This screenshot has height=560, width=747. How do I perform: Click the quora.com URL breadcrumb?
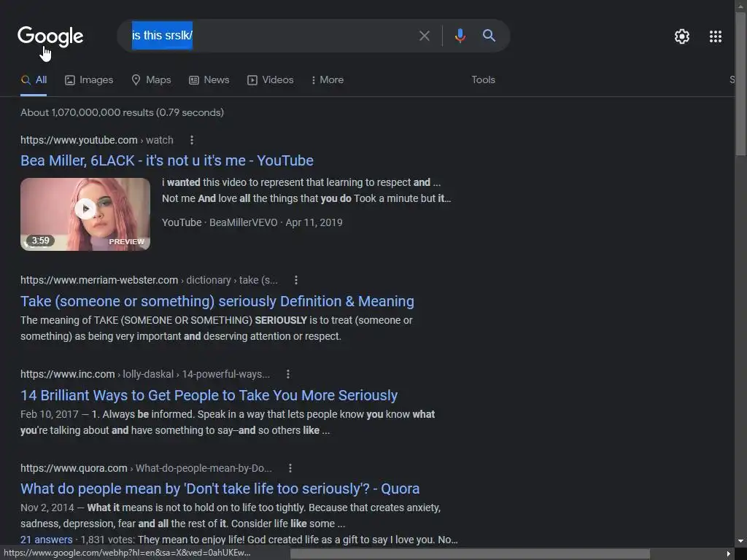click(x=146, y=468)
